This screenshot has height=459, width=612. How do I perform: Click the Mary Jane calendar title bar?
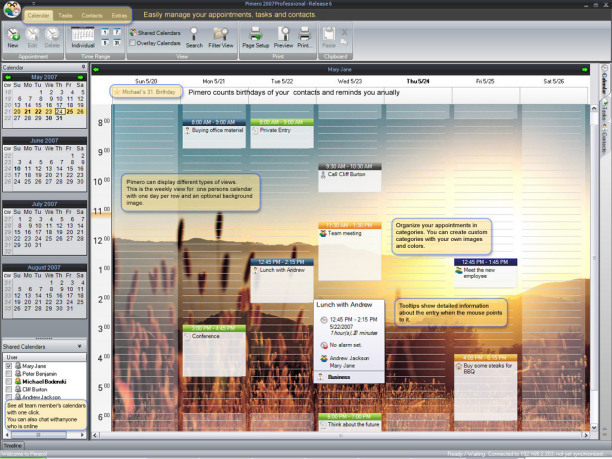tap(340, 69)
